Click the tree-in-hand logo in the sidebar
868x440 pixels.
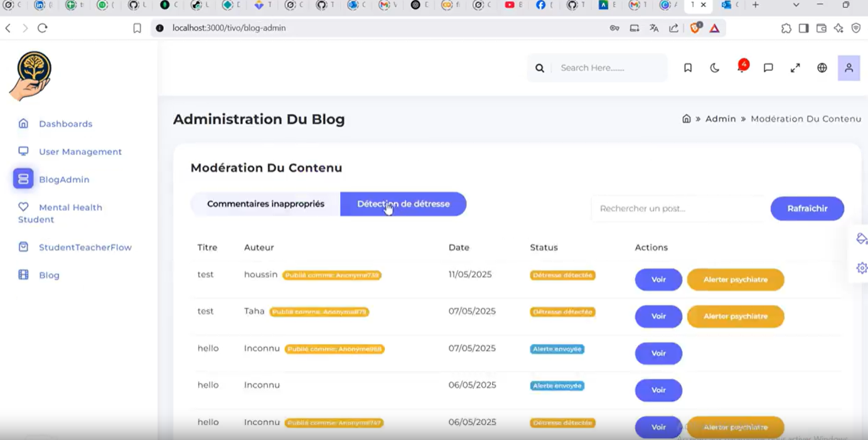(31, 76)
